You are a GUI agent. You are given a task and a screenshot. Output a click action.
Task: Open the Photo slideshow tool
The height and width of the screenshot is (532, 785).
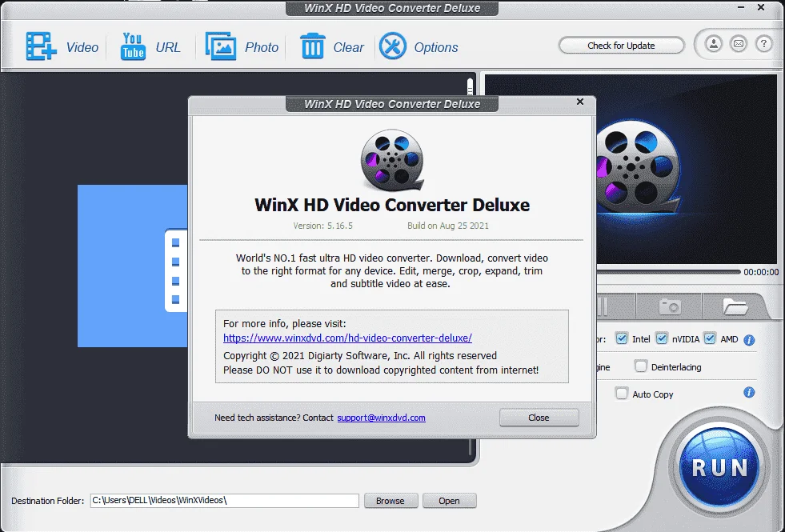click(x=242, y=46)
